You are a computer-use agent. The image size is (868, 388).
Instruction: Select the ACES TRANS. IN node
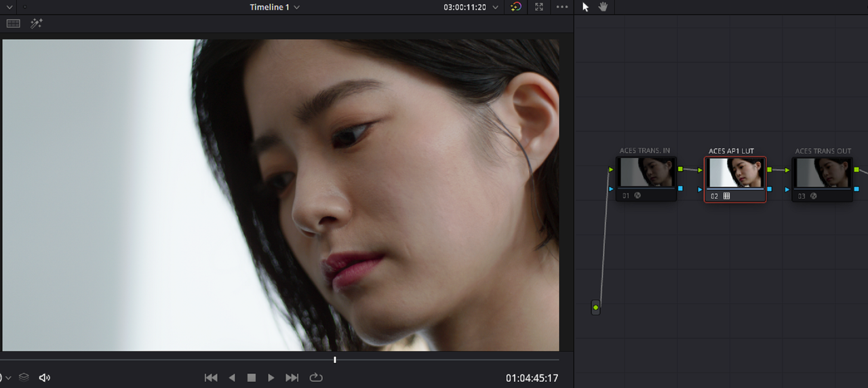[646, 180]
